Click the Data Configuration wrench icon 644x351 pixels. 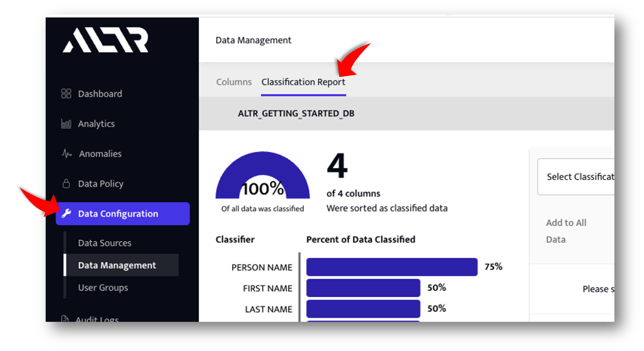[66, 214]
